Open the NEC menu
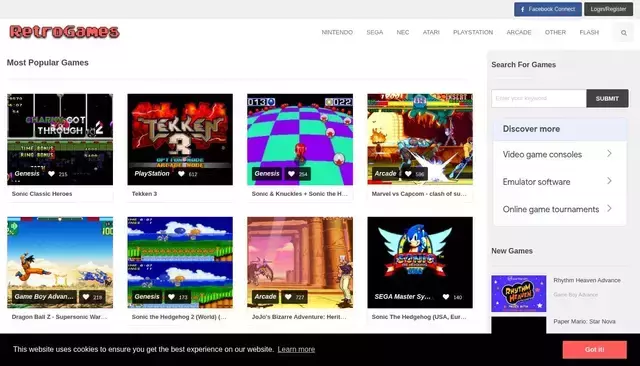Image resolution: width=640 pixels, height=366 pixels. pyautogui.click(x=403, y=32)
